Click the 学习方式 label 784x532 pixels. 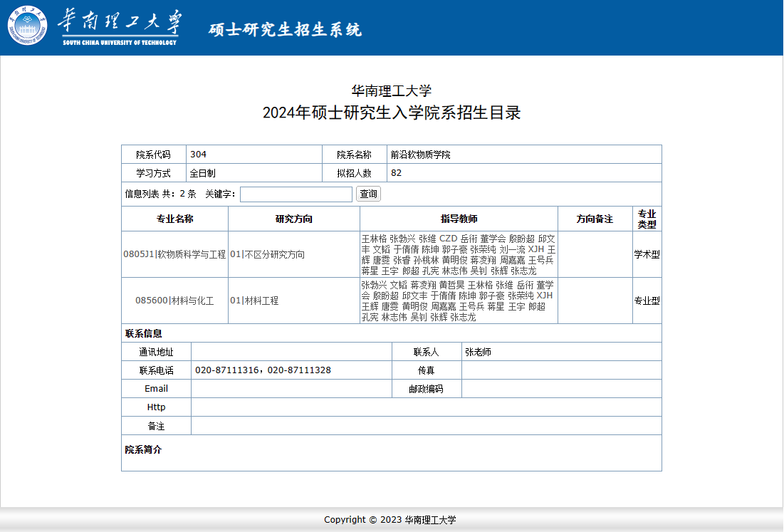(x=154, y=173)
